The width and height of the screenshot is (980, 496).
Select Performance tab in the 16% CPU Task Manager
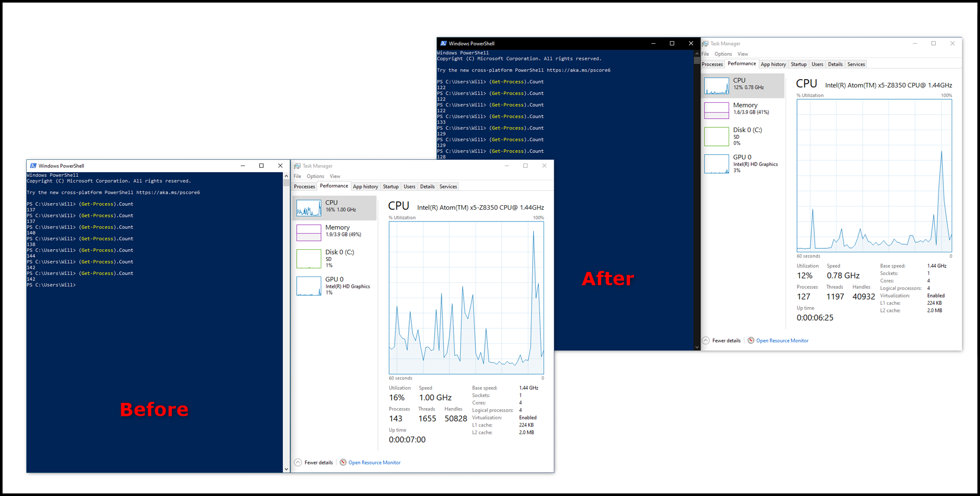click(334, 186)
